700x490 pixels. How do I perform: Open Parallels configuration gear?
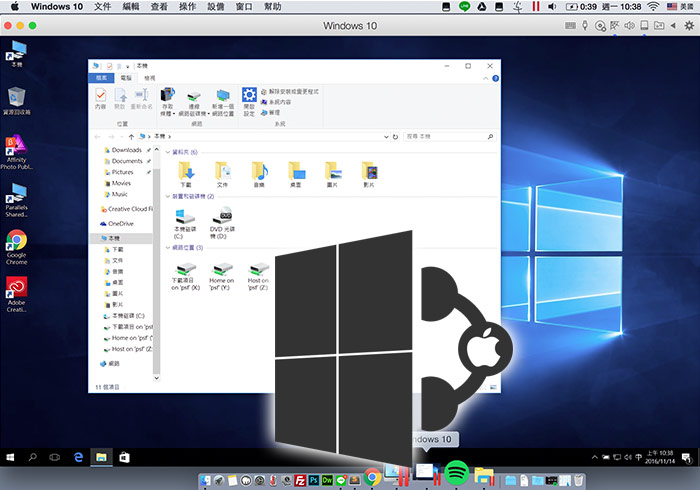(x=689, y=26)
